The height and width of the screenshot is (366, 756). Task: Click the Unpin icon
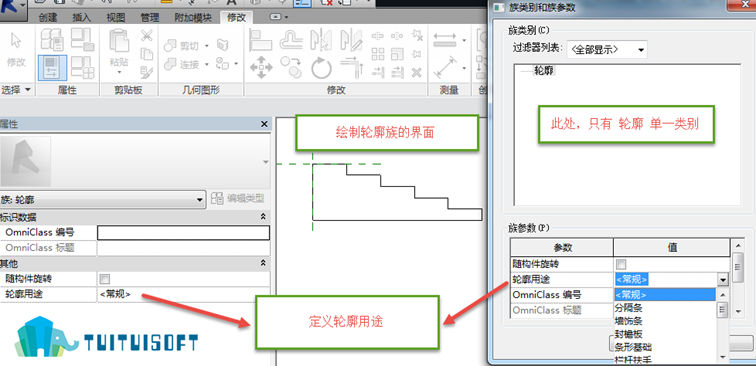(x=417, y=35)
